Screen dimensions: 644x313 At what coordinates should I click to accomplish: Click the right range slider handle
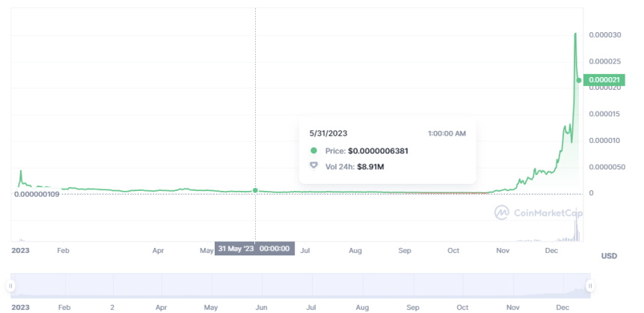tap(590, 286)
